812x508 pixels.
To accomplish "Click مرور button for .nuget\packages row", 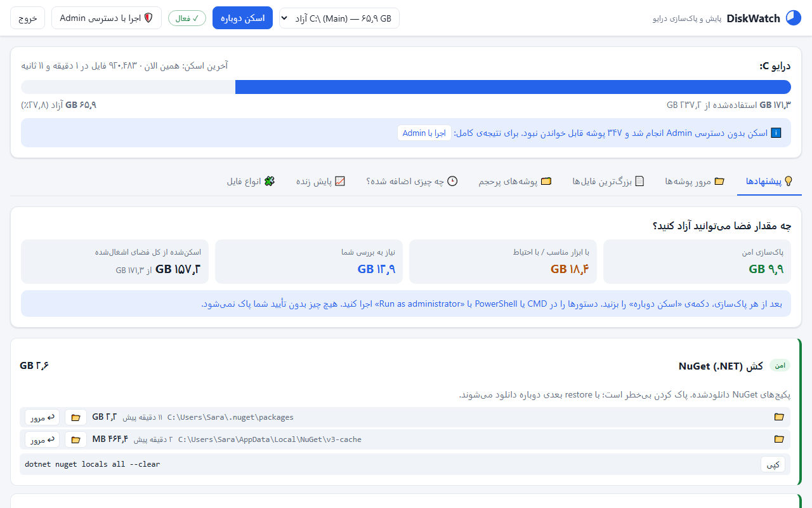I will coord(43,418).
